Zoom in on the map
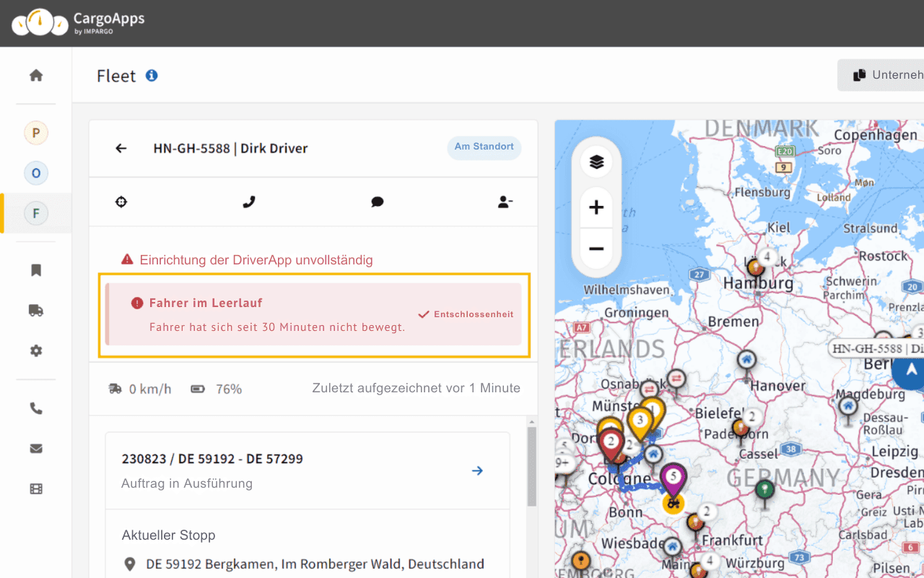The width and height of the screenshot is (924, 578). tap(596, 208)
